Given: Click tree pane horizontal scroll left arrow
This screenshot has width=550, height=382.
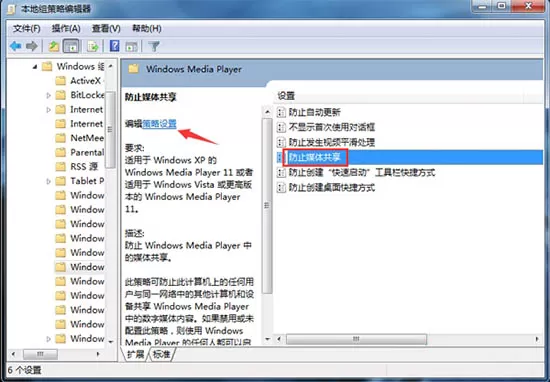Looking at the screenshot, I should [x=13, y=354].
